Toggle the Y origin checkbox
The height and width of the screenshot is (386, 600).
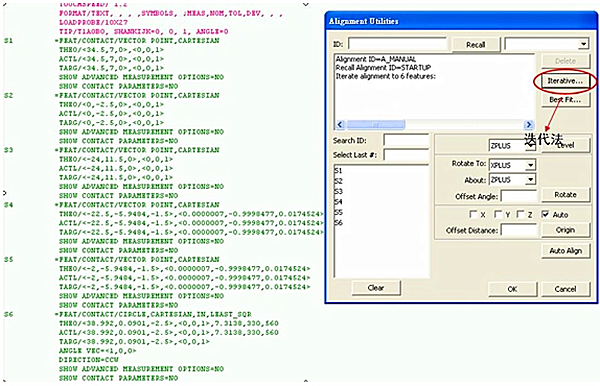[x=497, y=214]
